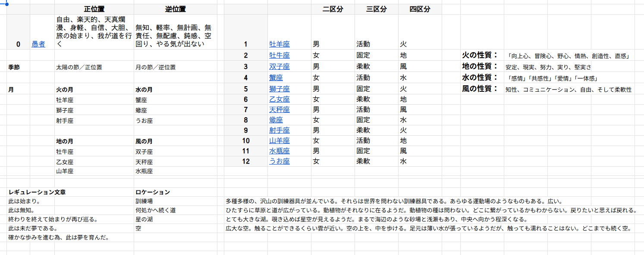Select the 三区分 column header
This screenshot has width=644, height=255.
click(x=377, y=9)
